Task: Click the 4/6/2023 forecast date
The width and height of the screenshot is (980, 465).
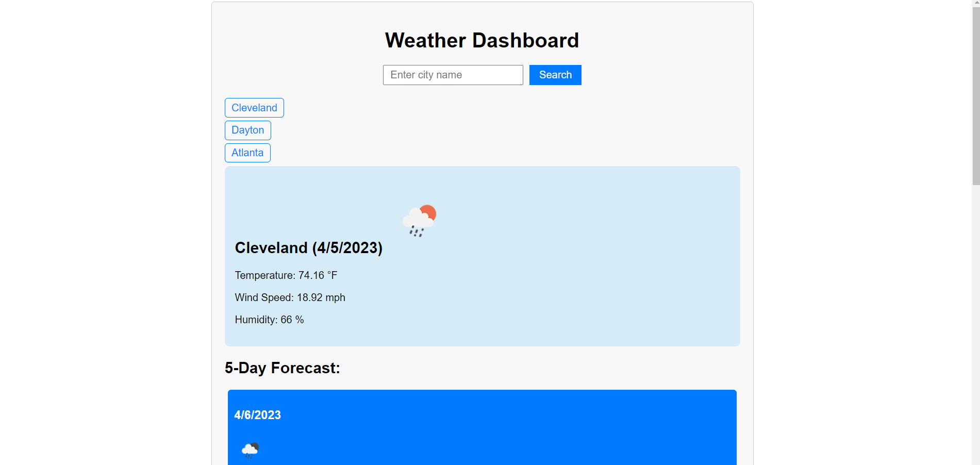Action: coord(257,415)
